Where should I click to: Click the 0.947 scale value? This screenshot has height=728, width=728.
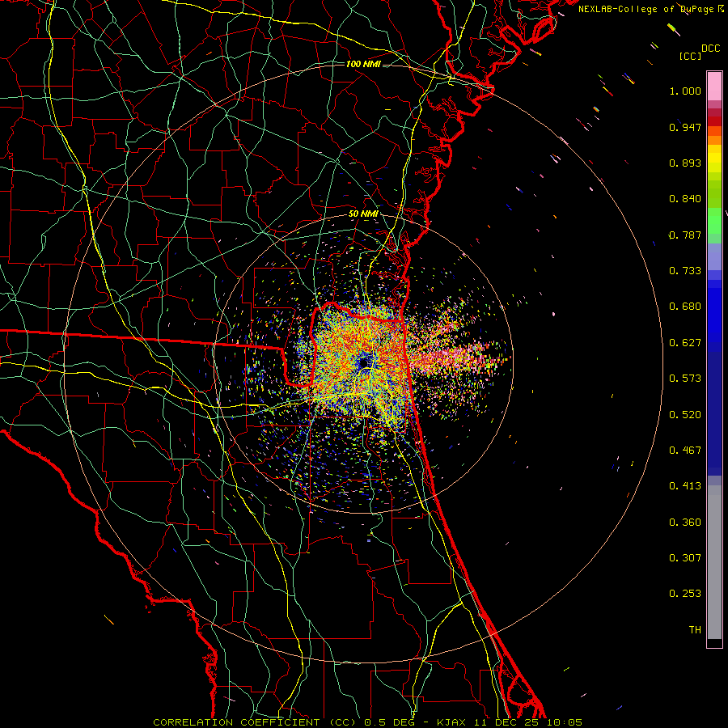click(685, 127)
